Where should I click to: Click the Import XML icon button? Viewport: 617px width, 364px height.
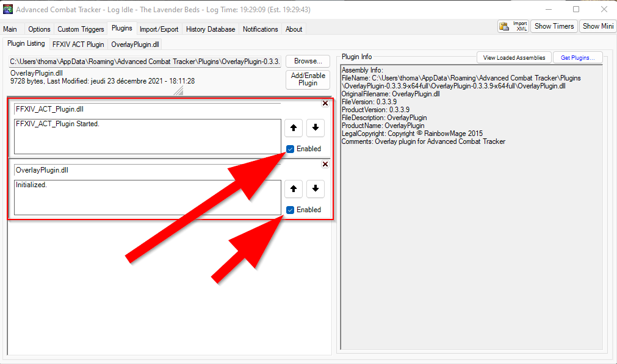coord(513,26)
